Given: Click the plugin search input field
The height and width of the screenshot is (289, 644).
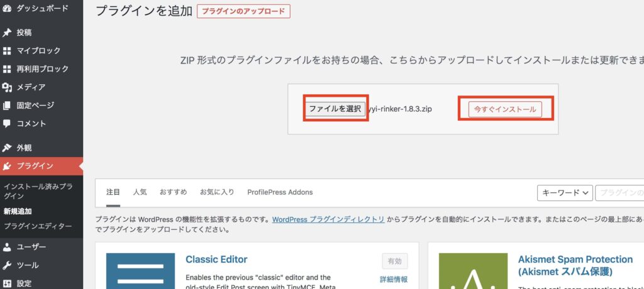Looking at the screenshot, I should tap(619, 193).
